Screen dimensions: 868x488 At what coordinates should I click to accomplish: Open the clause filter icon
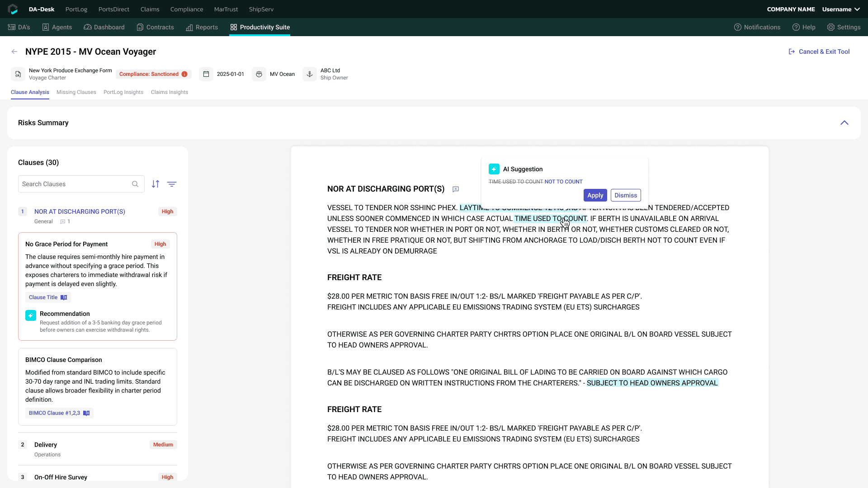click(172, 184)
